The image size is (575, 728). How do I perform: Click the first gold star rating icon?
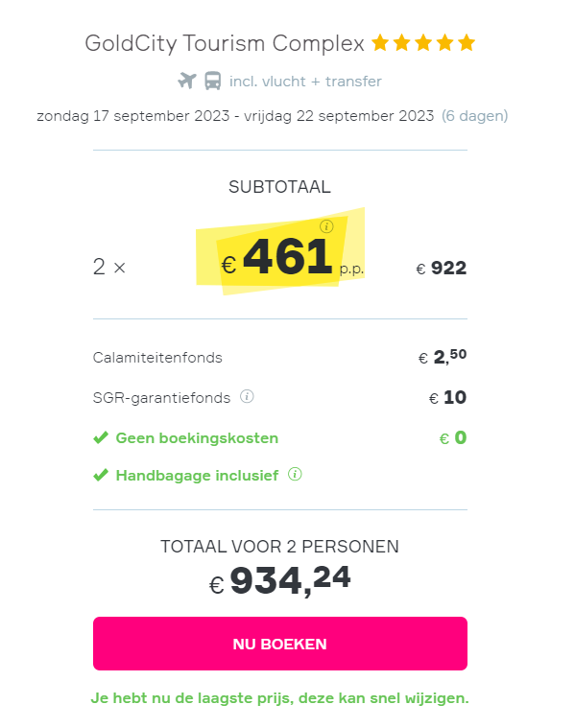click(x=380, y=43)
